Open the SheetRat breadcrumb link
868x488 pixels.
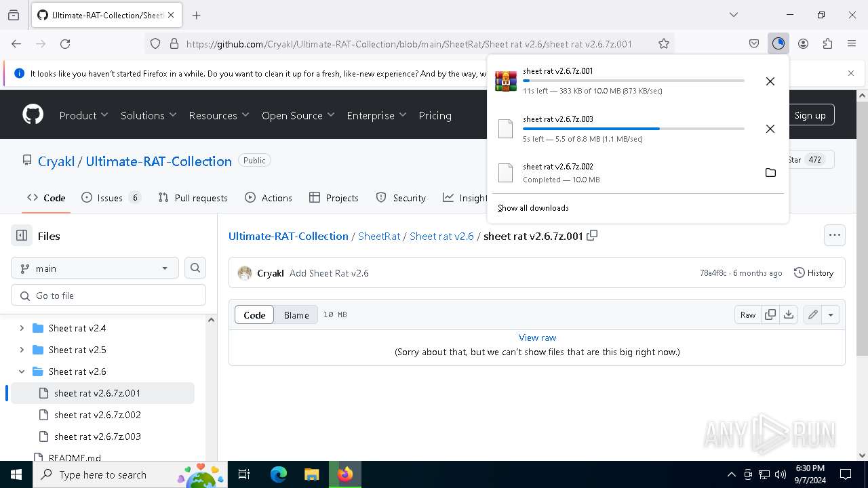(379, 236)
